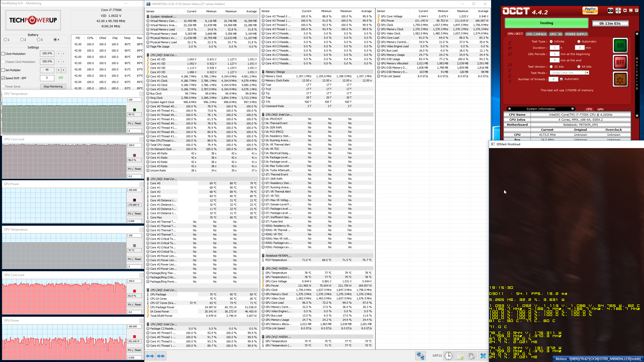This screenshot has height=362, width=644.
Task: Select battery profile 3 radio button
Action: [x=38, y=40]
